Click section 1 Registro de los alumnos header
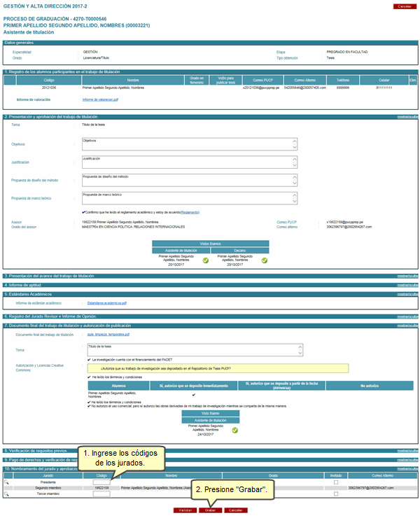This screenshot has width=420, height=518. (211, 72)
